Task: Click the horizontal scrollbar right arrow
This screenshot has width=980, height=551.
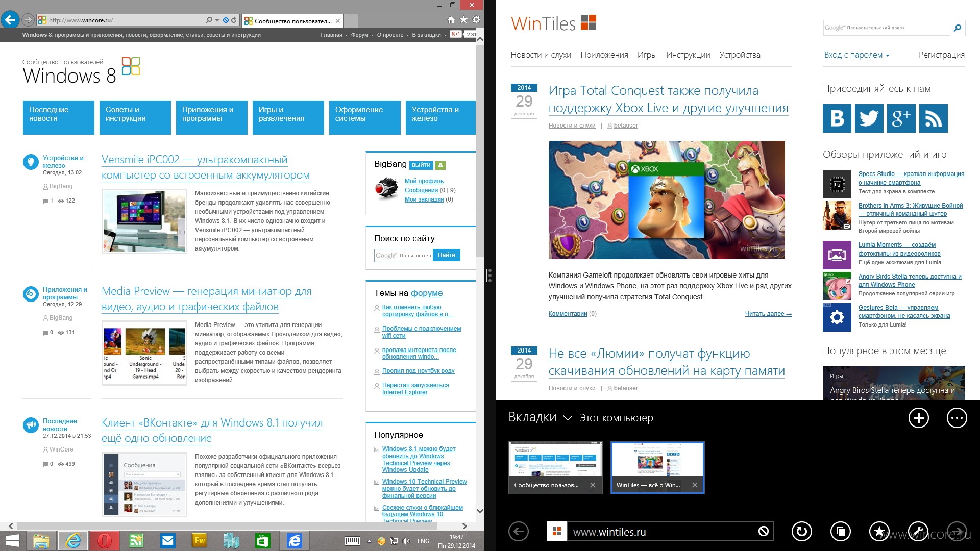Action: pyautogui.click(x=464, y=526)
